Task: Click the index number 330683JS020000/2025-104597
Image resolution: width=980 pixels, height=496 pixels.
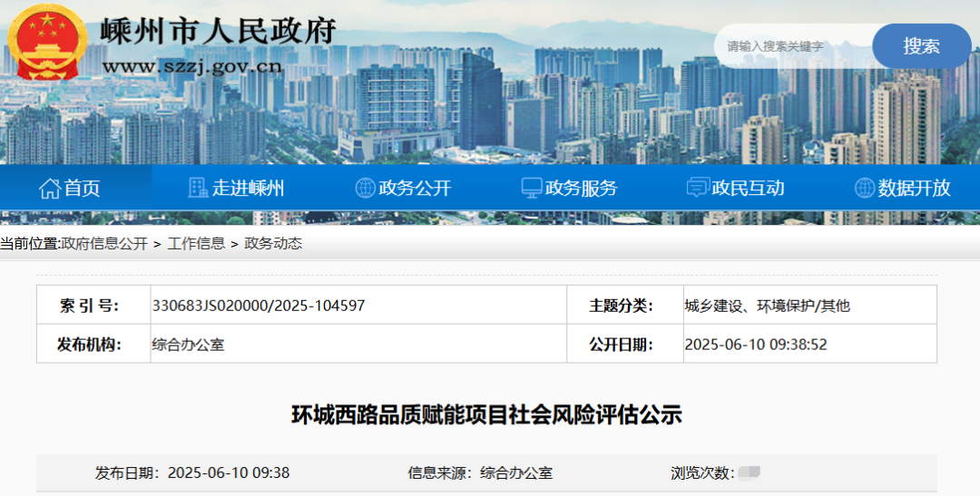Action: pyautogui.click(x=259, y=306)
